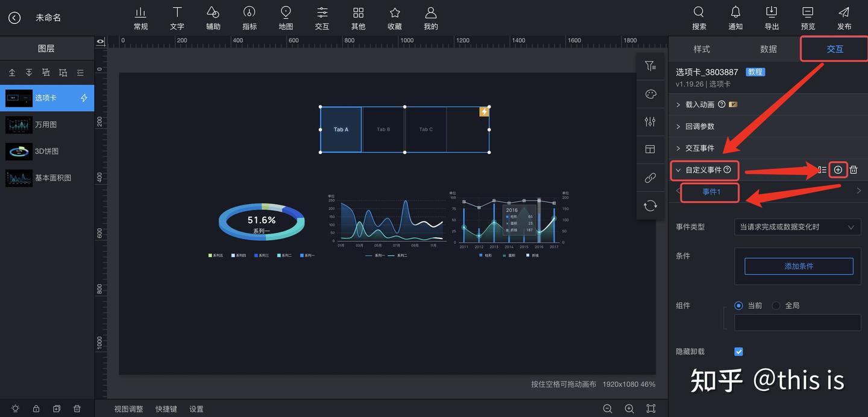868x417 pixels.
Task: Open the 快捷键 settings at bottom bar
Action: pos(166,409)
